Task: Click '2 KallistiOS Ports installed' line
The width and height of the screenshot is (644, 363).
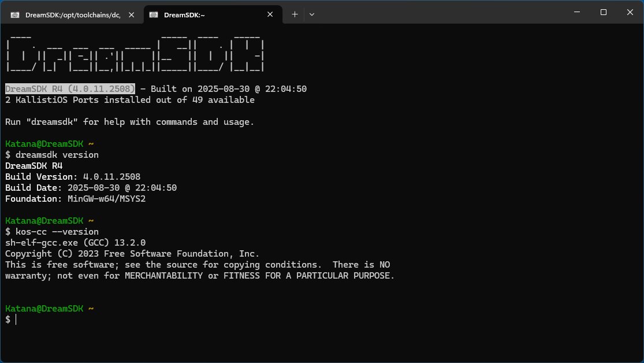Action: tap(130, 100)
